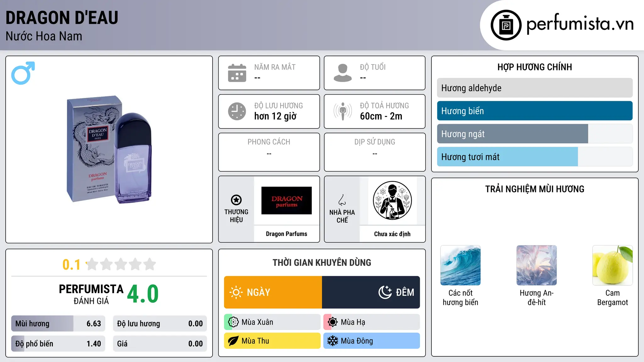Click the Phong cách card

click(x=269, y=152)
